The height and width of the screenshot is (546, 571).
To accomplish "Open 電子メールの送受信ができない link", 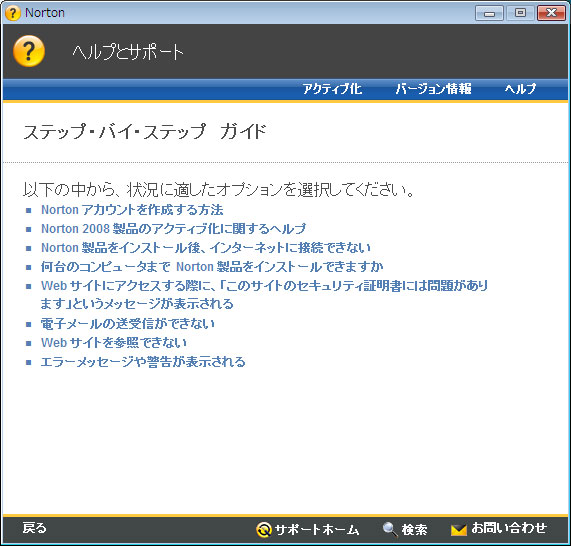I will (x=127, y=324).
